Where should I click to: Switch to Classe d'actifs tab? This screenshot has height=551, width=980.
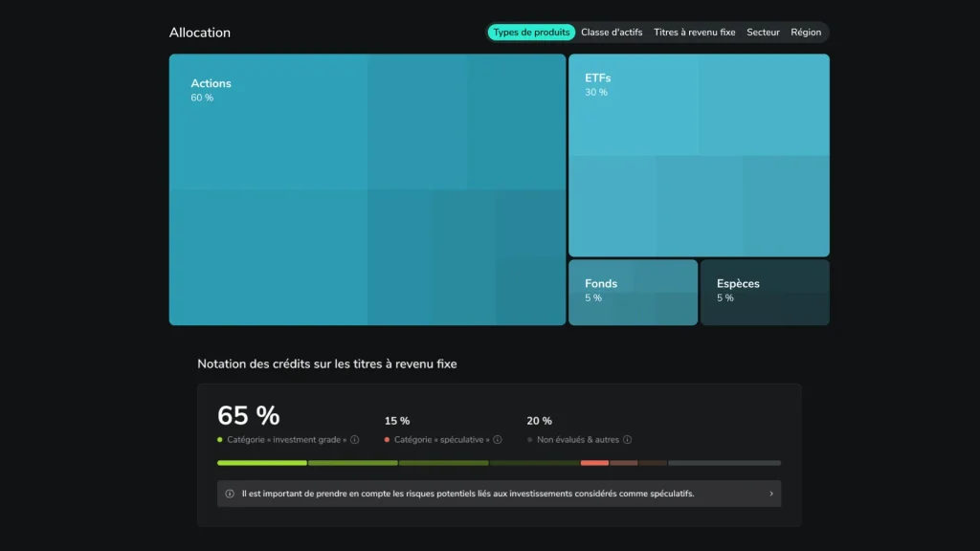point(612,33)
